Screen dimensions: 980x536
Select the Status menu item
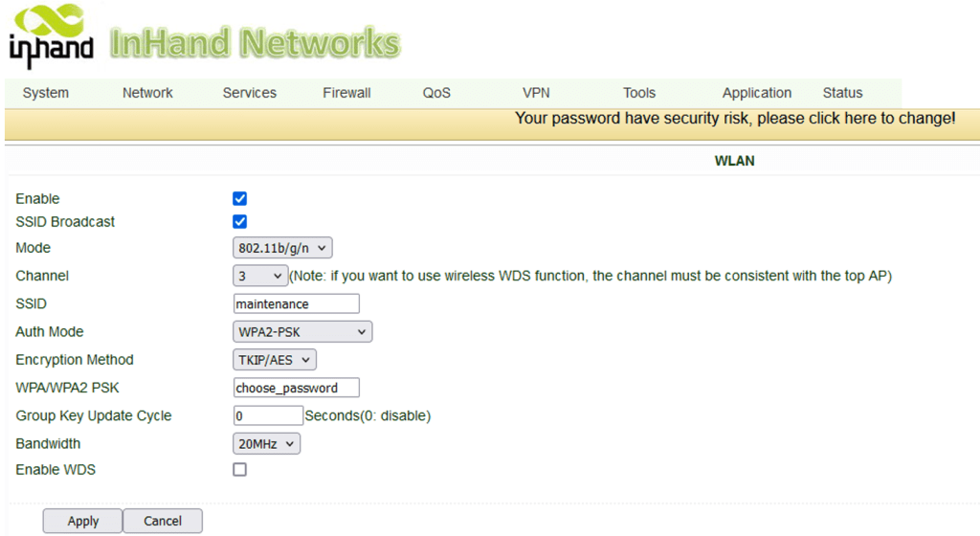(x=842, y=93)
